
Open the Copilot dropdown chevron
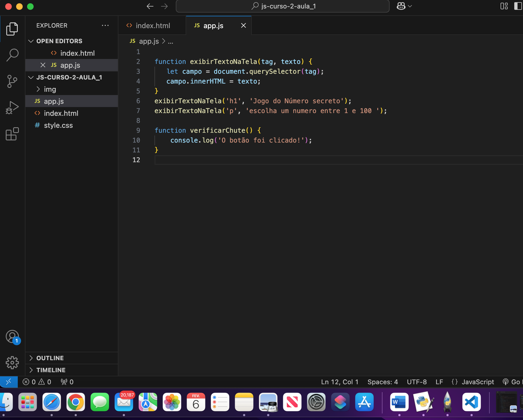[x=410, y=6]
